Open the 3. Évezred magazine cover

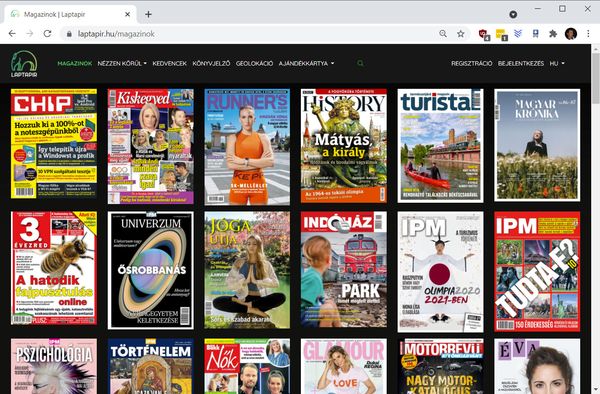tap(54, 268)
